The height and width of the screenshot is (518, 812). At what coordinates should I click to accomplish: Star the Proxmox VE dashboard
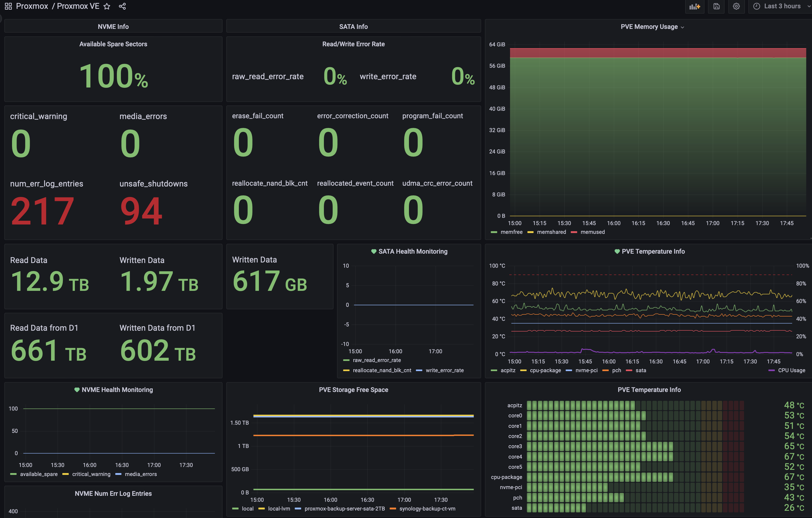click(107, 6)
